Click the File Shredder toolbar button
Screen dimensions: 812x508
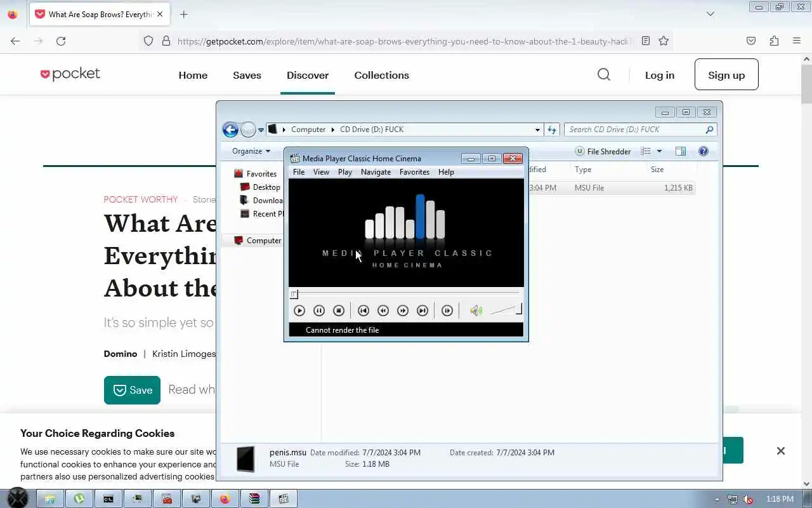pyautogui.click(x=603, y=151)
